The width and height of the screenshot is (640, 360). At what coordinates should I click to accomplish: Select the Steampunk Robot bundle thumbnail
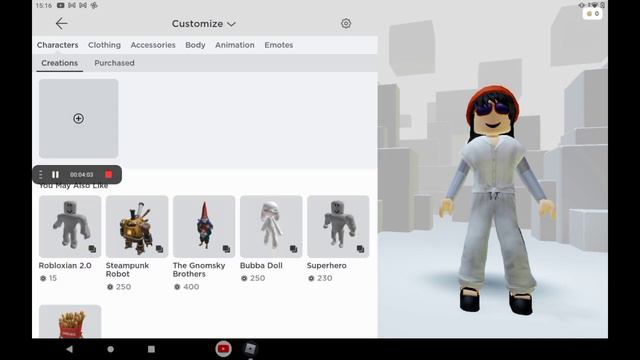(137, 227)
